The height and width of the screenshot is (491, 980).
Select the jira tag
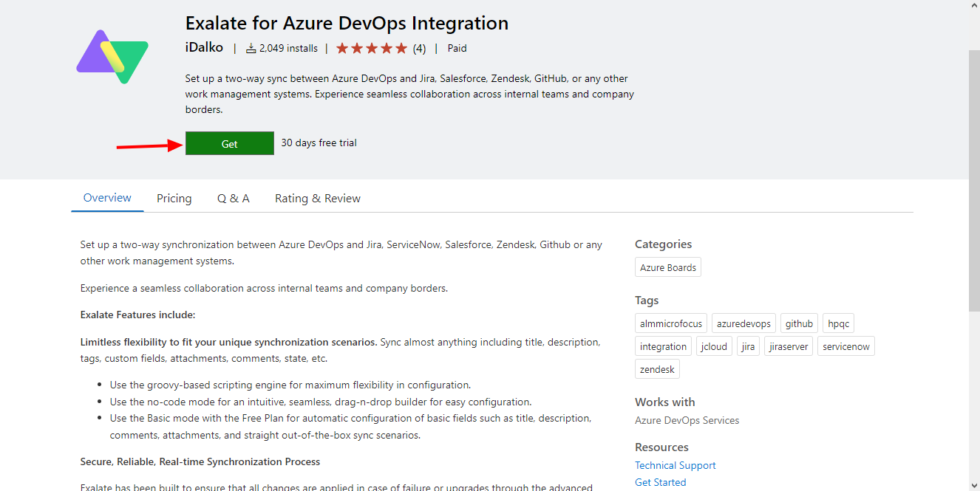click(x=748, y=346)
